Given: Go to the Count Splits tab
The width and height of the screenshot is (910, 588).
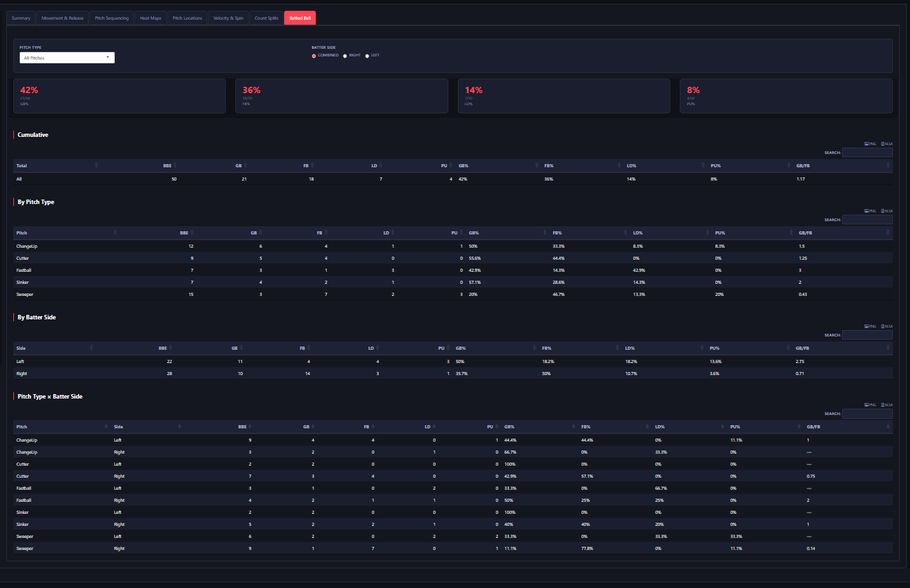Looking at the screenshot, I should 266,18.
